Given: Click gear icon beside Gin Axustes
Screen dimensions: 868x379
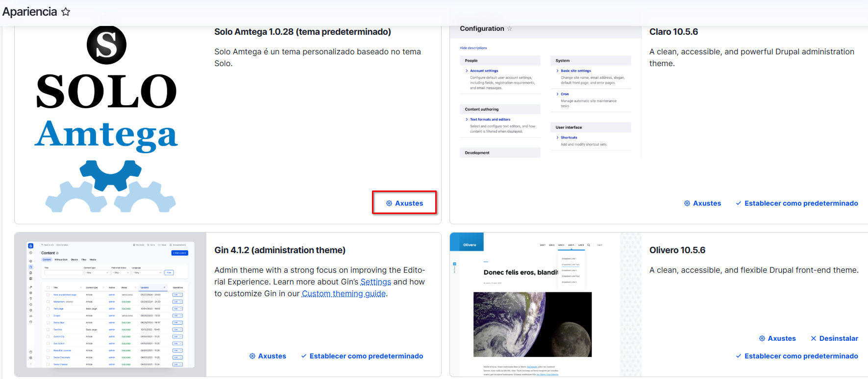Looking at the screenshot, I should click(252, 356).
